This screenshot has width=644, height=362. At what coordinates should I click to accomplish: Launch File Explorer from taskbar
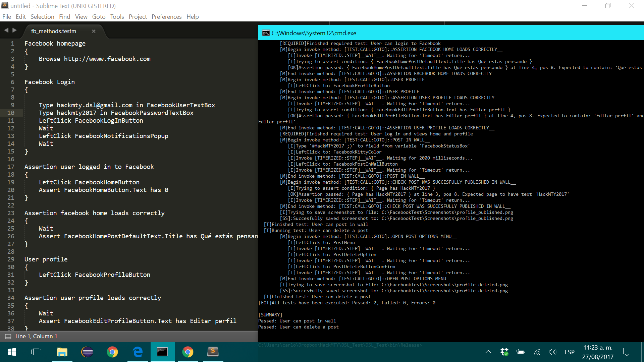62,352
